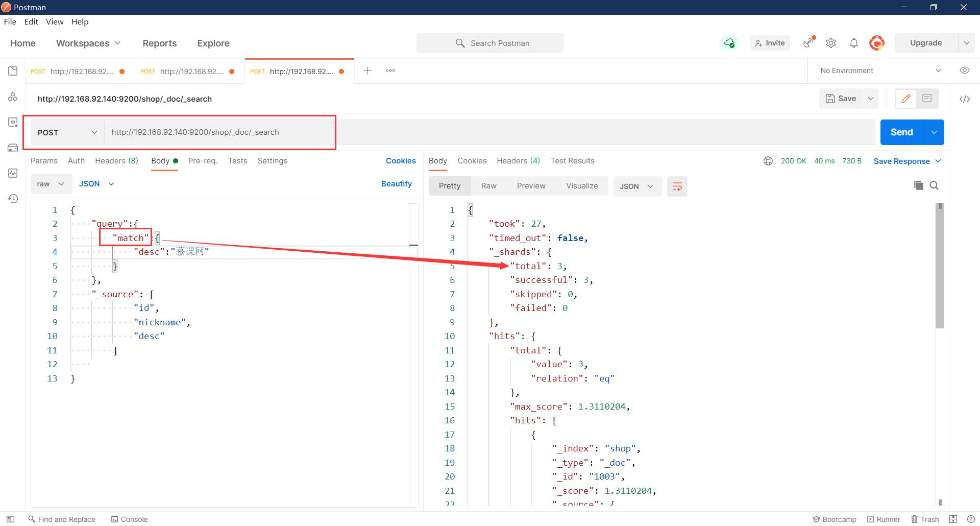Open the notifications bell icon
This screenshot has width=980, height=526.
point(854,43)
